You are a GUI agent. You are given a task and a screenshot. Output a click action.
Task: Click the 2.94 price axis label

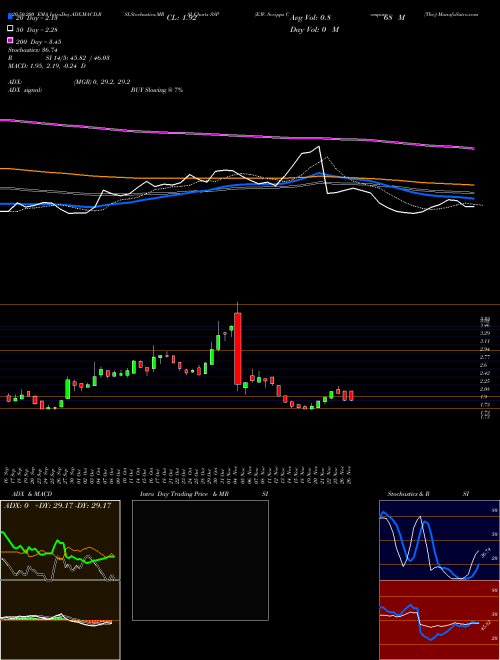pyautogui.click(x=484, y=349)
